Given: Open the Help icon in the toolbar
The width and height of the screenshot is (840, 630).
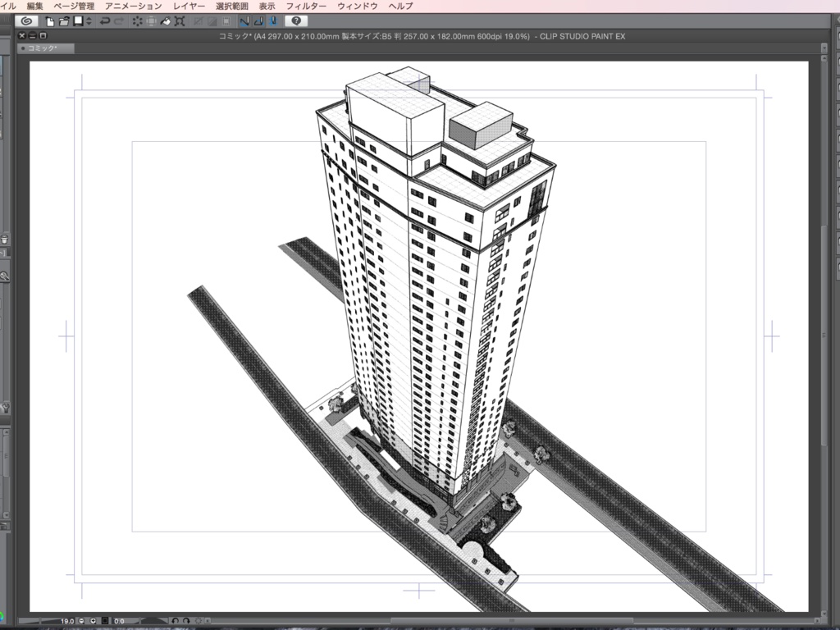Looking at the screenshot, I should click(295, 21).
